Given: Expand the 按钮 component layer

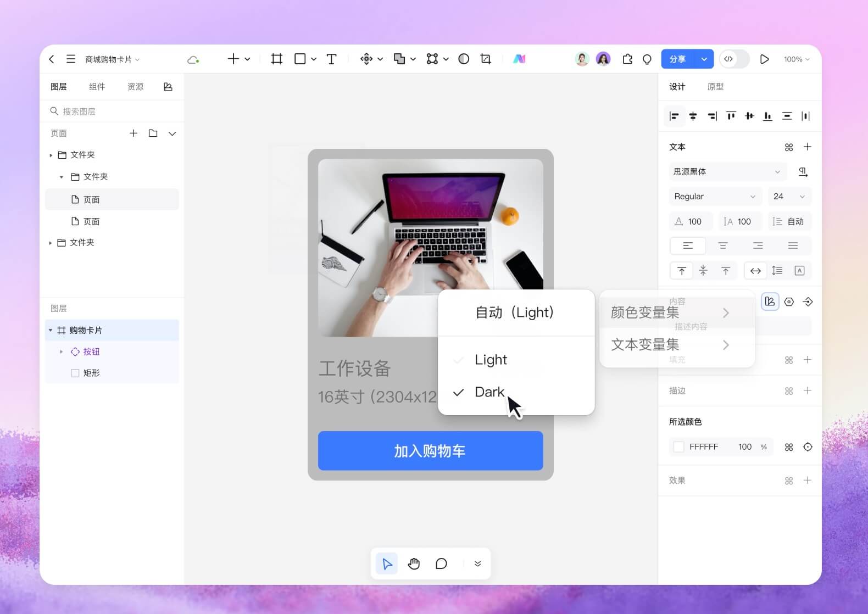Looking at the screenshot, I should (61, 351).
